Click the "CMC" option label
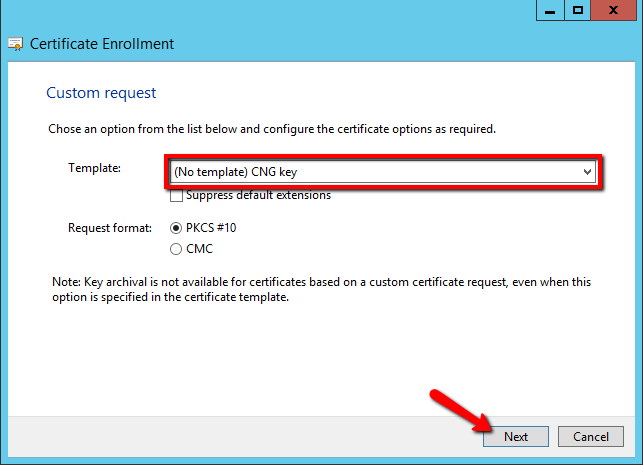Image resolution: width=643 pixels, height=465 pixels. point(199,249)
